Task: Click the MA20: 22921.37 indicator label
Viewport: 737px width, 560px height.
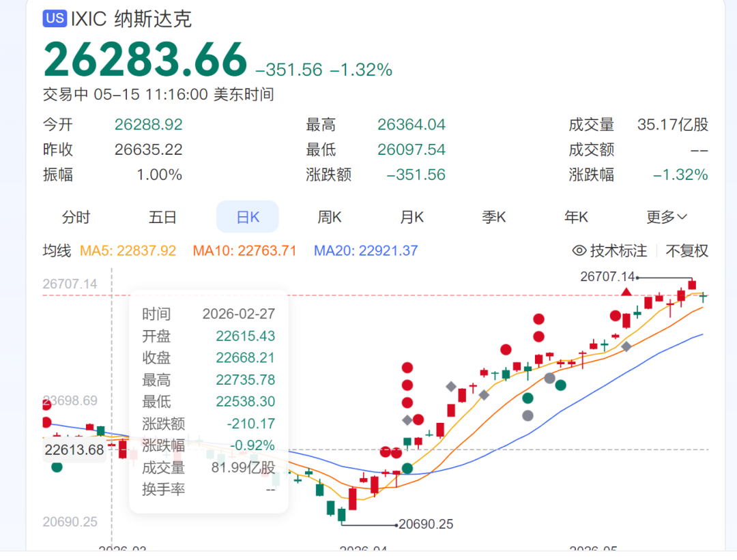Action: pyautogui.click(x=366, y=250)
